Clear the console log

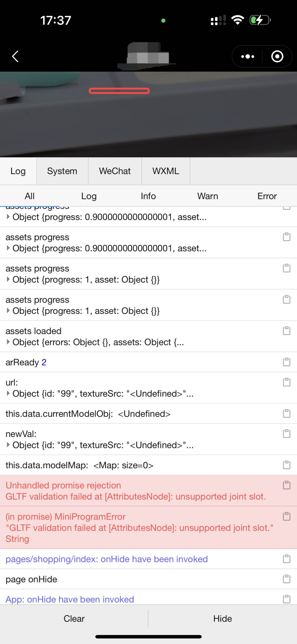[x=74, y=618]
